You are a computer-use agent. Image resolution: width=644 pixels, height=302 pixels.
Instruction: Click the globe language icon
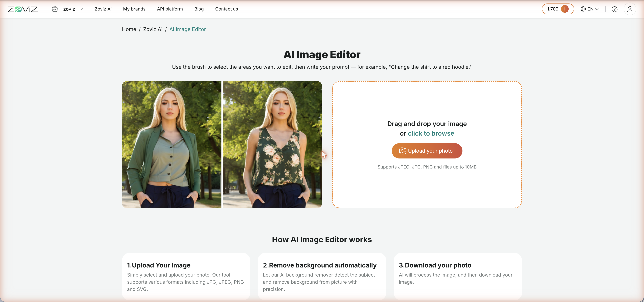(583, 9)
